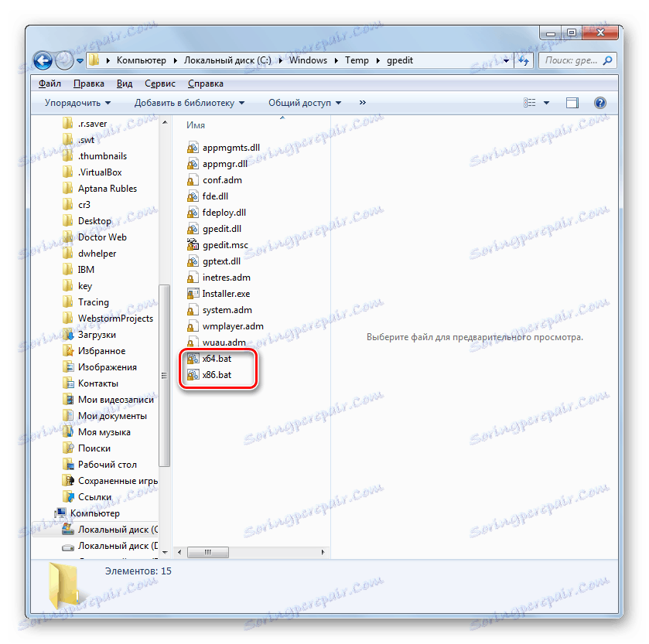Open the Изображения folder icon

(x=68, y=367)
